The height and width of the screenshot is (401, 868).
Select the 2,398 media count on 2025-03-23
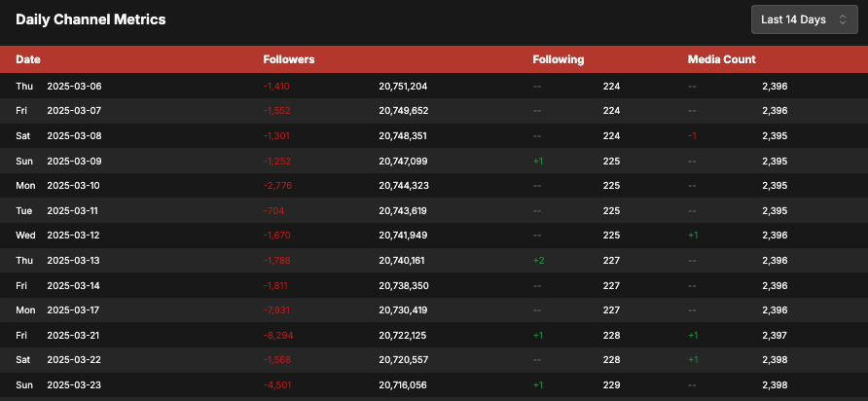pos(775,384)
